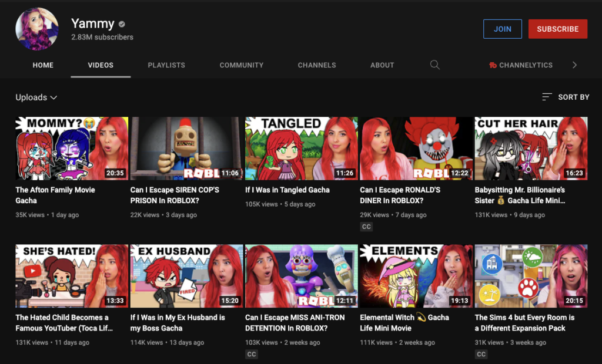Click the SHE'S HATED! thumbnail
602x364 pixels.
click(x=72, y=276)
